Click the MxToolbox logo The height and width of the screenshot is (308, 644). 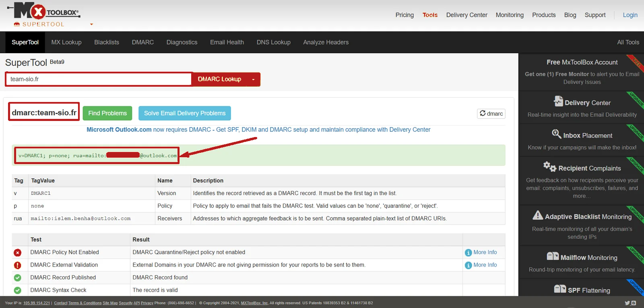coord(43,11)
